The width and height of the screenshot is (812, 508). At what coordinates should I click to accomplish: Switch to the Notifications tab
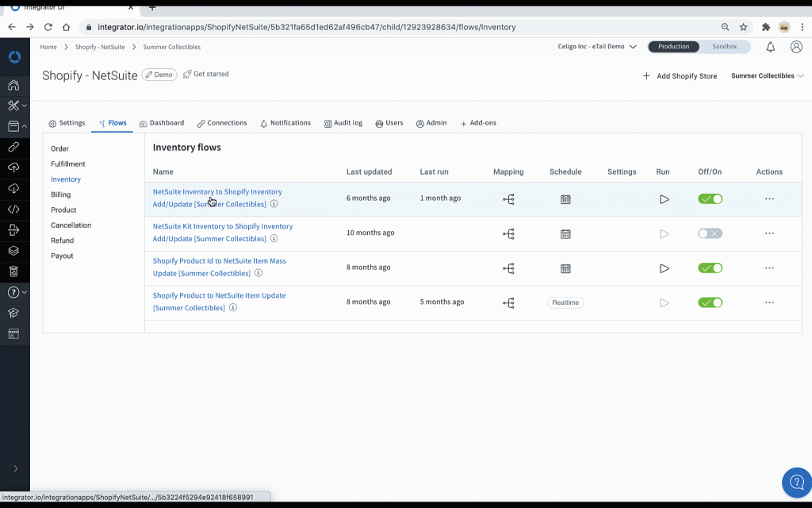tap(285, 123)
